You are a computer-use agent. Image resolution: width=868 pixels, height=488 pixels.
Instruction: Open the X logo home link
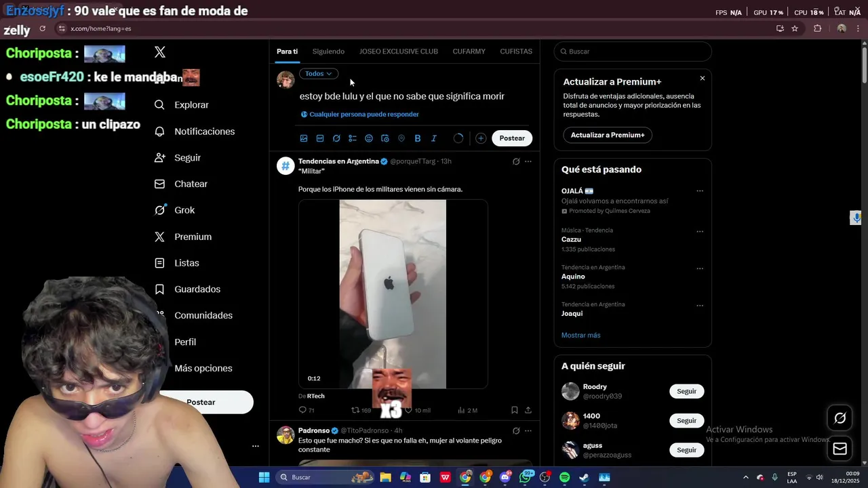[x=160, y=52]
